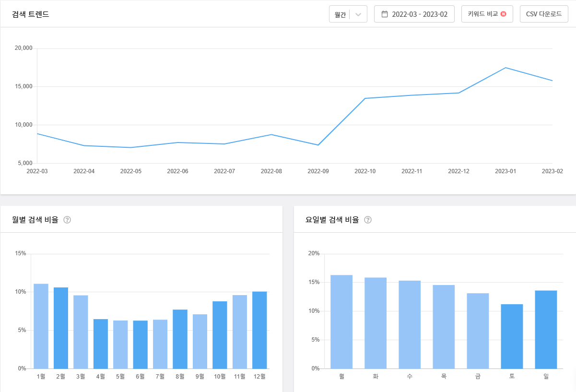Click the 검색 트렌드 heading
576x392 pixels.
click(x=31, y=14)
